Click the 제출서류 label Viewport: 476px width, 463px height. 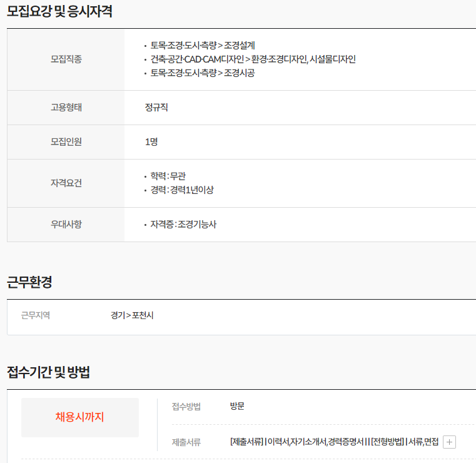click(186, 442)
